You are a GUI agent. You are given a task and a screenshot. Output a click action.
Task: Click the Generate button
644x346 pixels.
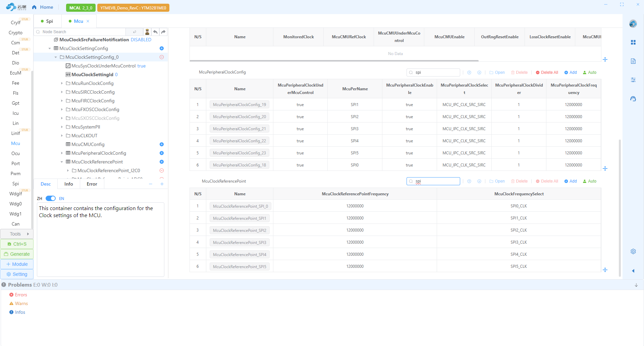pos(17,254)
